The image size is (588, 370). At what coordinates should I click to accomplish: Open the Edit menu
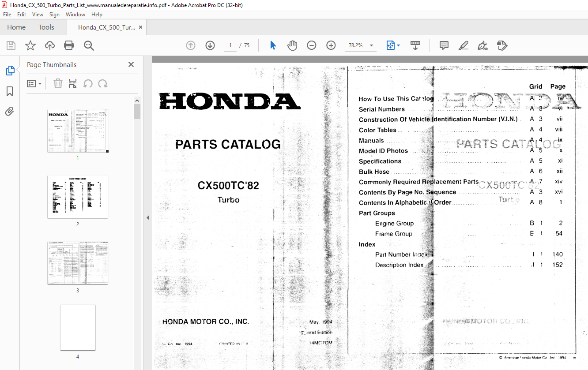click(22, 15)
